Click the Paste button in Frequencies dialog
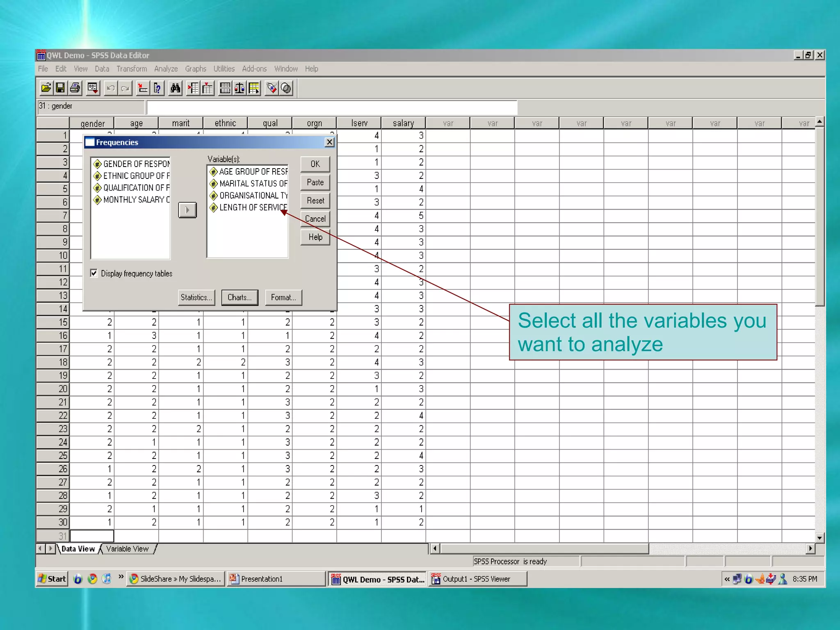 tap(315, 182)
